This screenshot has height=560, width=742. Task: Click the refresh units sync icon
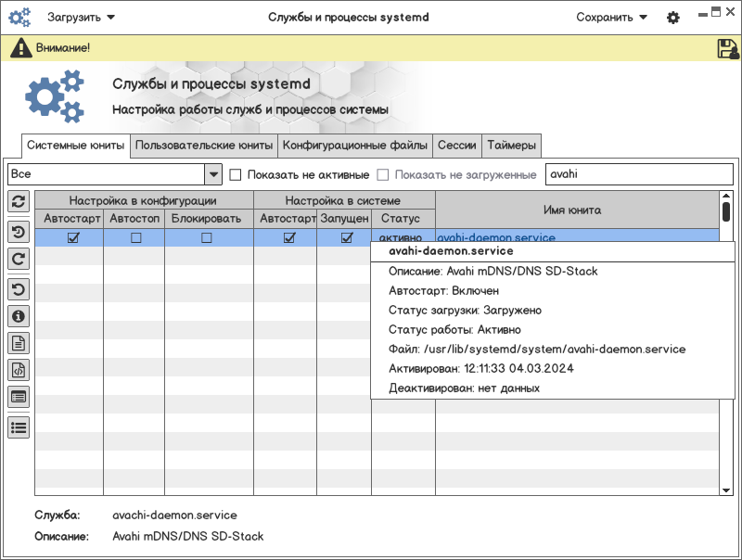19,201
